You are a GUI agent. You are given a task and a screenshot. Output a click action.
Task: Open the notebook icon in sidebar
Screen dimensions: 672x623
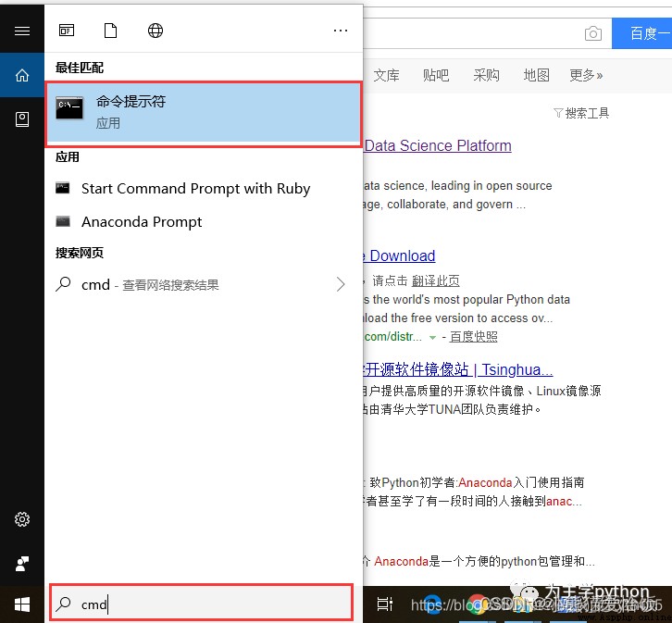tap(22, 119)
